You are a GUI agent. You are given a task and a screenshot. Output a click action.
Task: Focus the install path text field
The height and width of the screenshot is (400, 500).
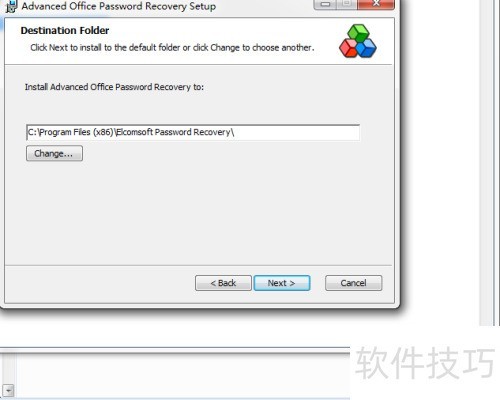(193, 132)
